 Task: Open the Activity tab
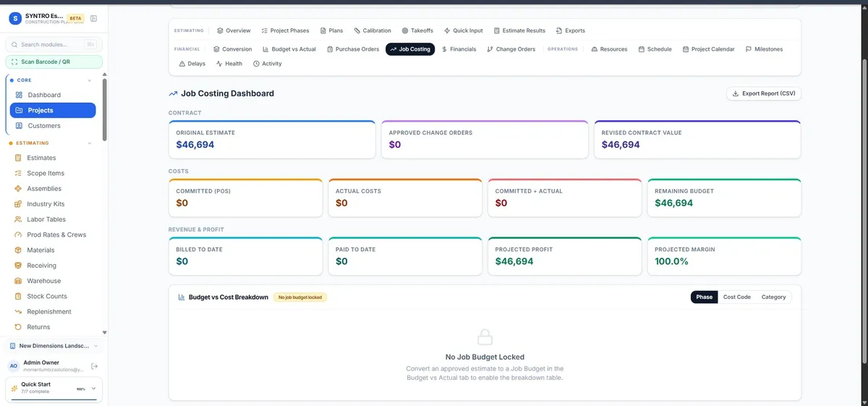tap(268, 64)
